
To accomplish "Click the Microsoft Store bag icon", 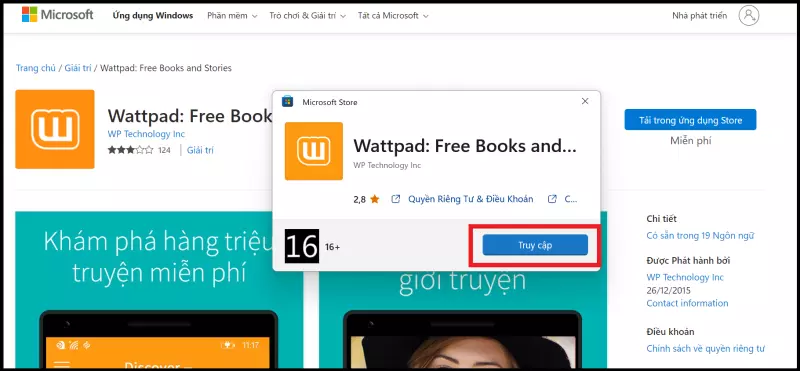I will [x=288, y=101].
